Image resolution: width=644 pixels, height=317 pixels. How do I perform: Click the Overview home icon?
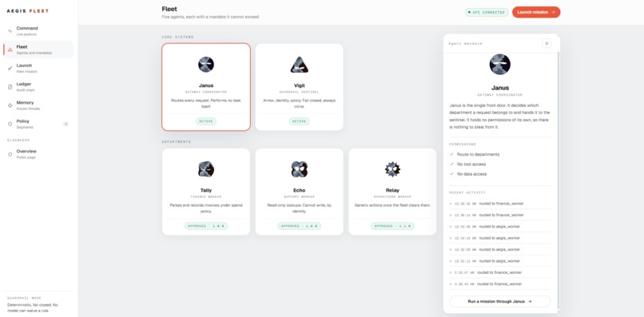[10, 154]
